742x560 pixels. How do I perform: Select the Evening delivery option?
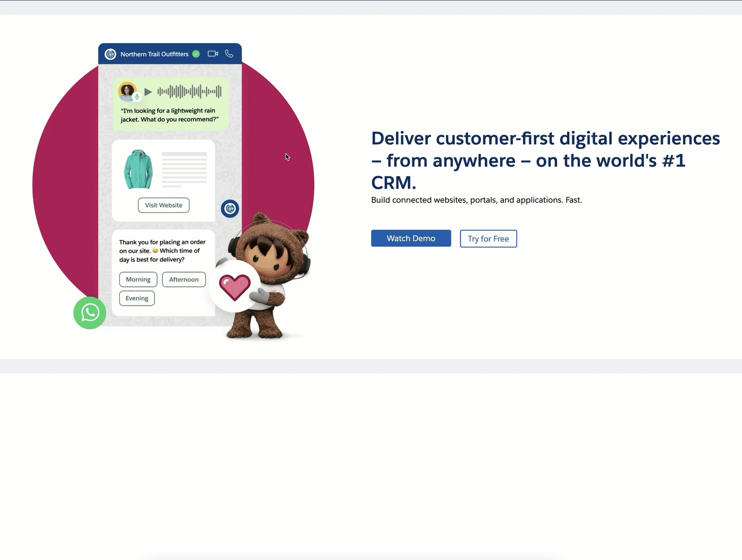[x=137, y=298]
